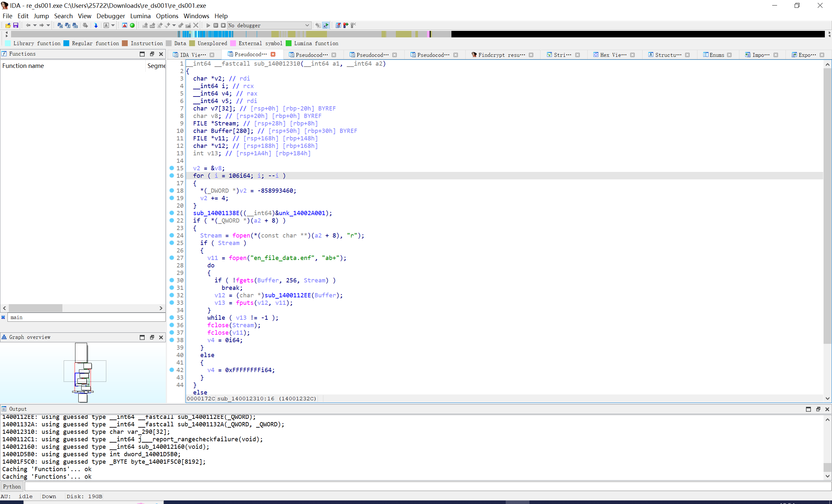
Task: Toggle the breakpoint dot on line 27
Action: 172,258
